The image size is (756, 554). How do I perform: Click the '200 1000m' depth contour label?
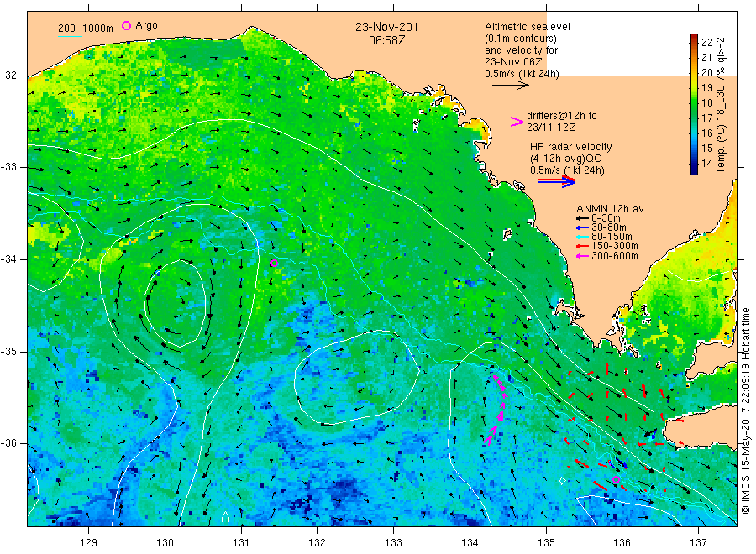coord(86,28)
